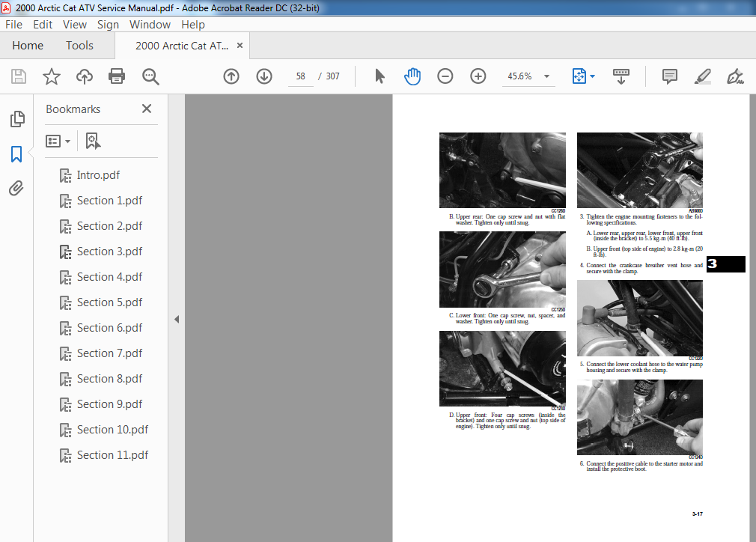The width and height of the screenshot is (756, 542).
Task: Open the Sign menu
Action: (x=108, y=25)
